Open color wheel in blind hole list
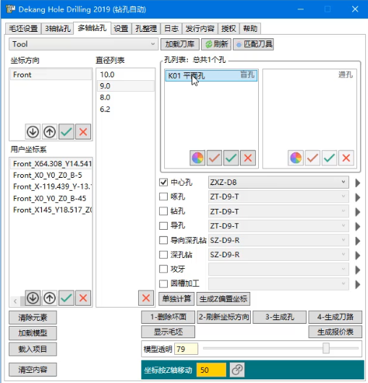This screenshot has height=383, width=368. [x=197, y=158]
